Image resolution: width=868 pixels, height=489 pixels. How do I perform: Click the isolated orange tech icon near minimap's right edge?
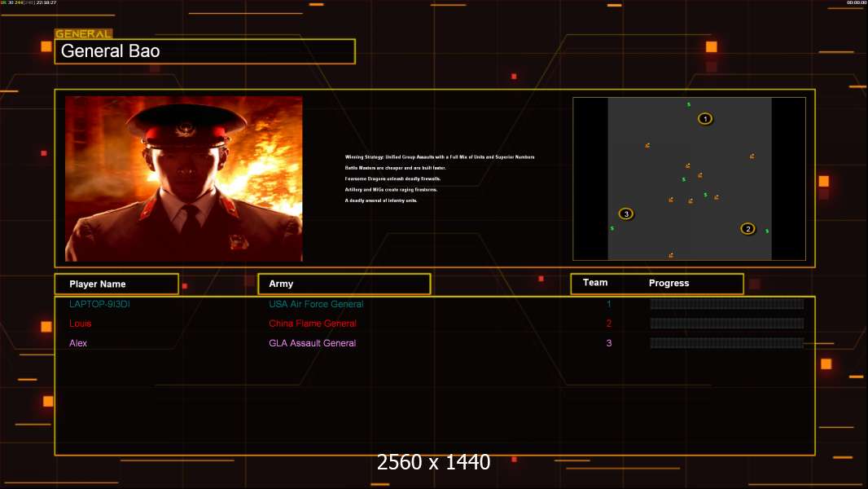pos(752,156)
